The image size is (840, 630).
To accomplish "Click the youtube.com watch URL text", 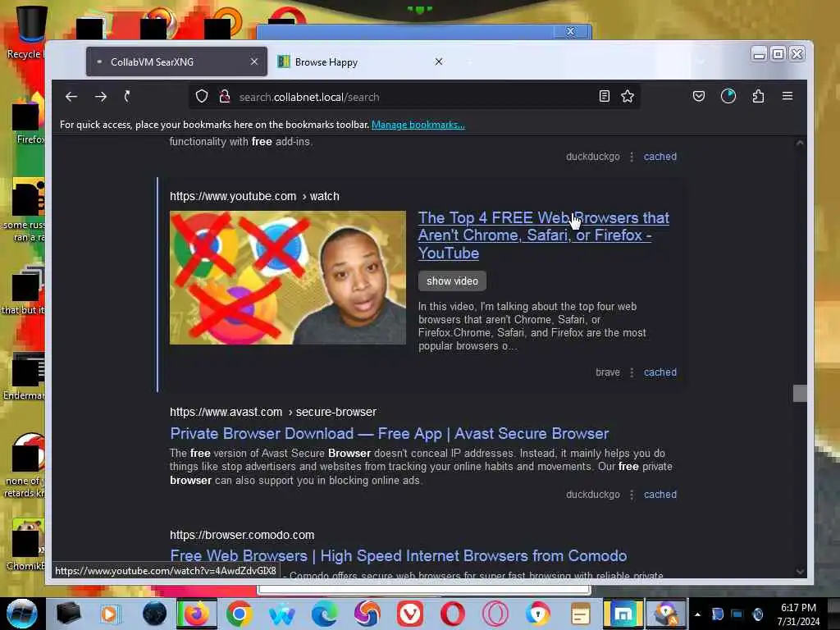I will pyautogui.click(x=254, y=196).
